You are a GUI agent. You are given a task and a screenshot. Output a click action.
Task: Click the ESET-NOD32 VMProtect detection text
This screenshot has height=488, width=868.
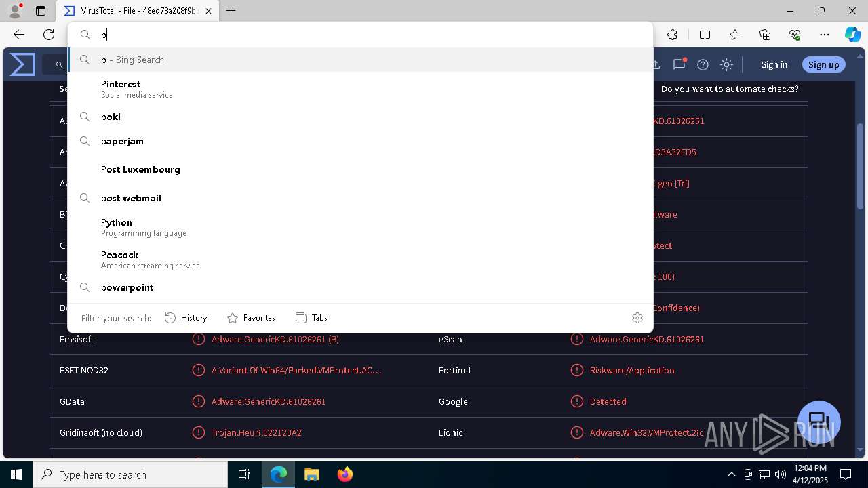(x=296, y=370)
